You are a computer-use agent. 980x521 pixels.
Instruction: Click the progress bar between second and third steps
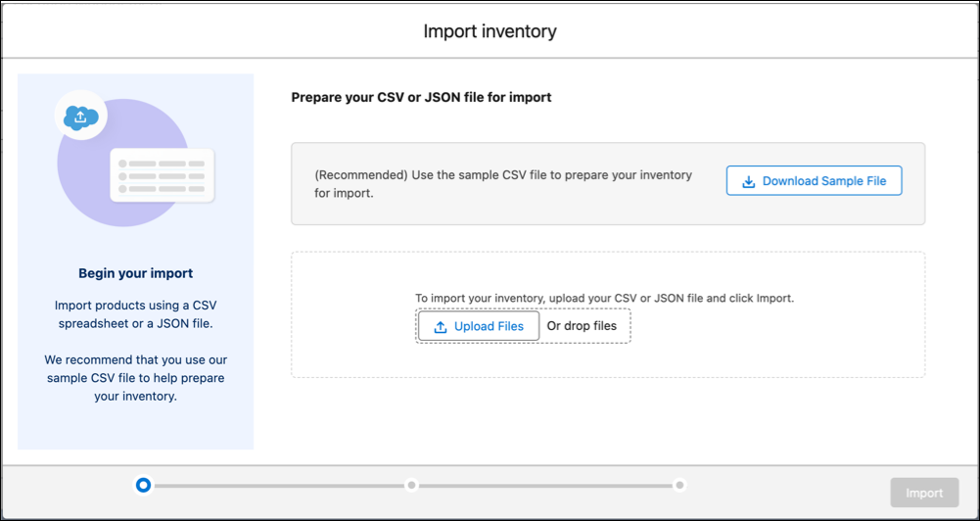click(x=545, y=486)
